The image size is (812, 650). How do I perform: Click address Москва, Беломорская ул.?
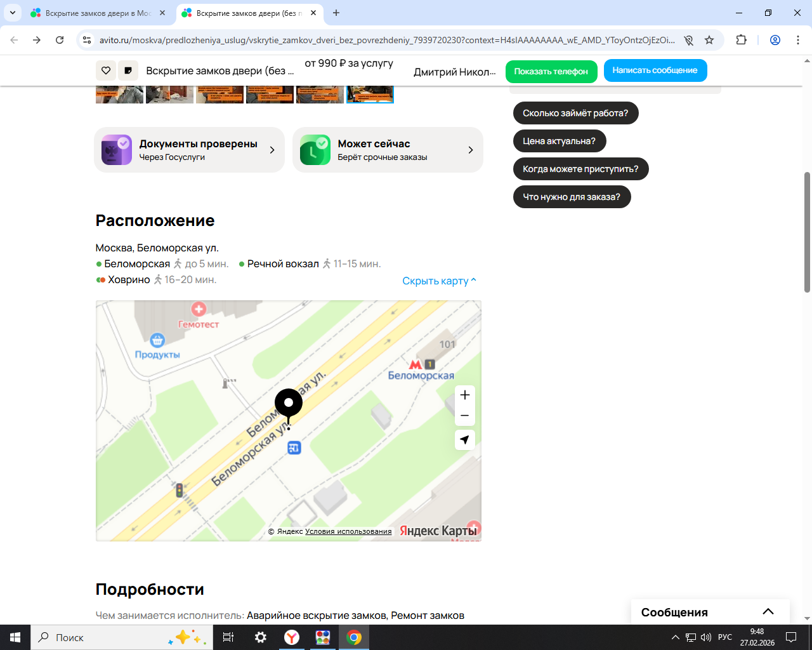[x=157, y=248]
